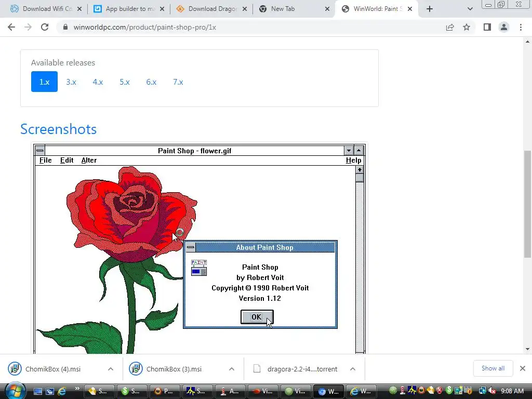532x399 pixels.
Task: Click the network tray icon
Action: (482, 391)
